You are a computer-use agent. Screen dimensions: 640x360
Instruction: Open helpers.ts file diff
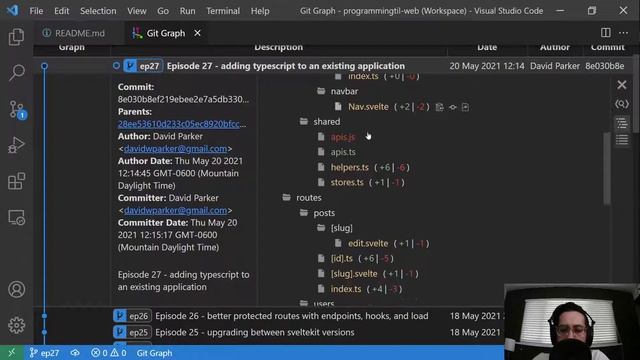click(x=350, y=167)
